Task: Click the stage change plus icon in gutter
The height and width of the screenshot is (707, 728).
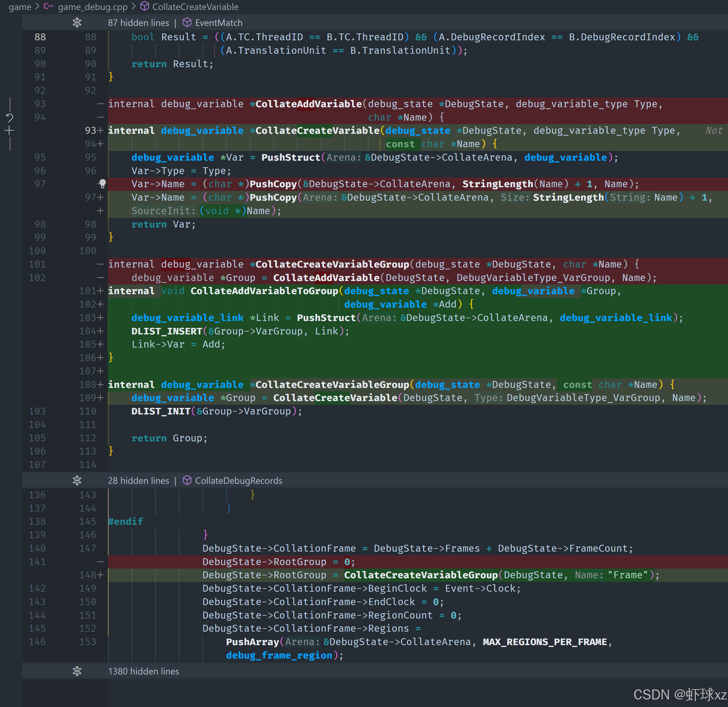Action: (10, 131)
